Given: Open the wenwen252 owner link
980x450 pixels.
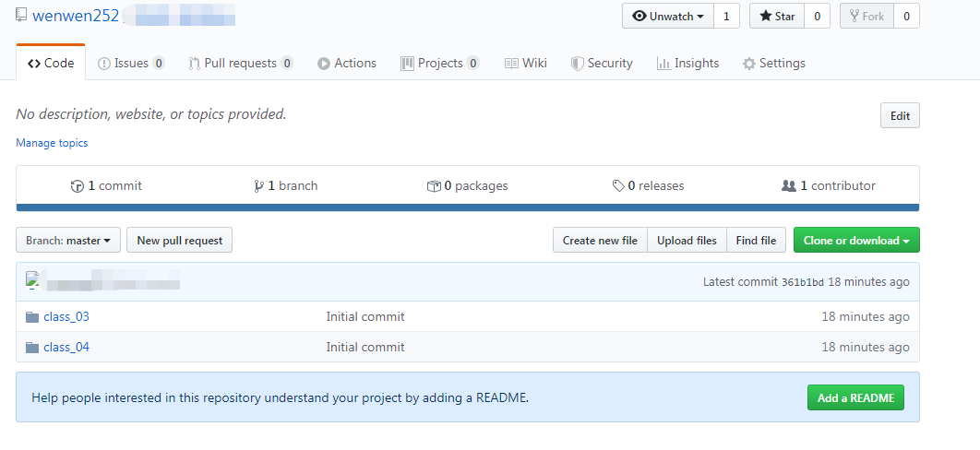Looking at the screenshot, I should 76,16.
